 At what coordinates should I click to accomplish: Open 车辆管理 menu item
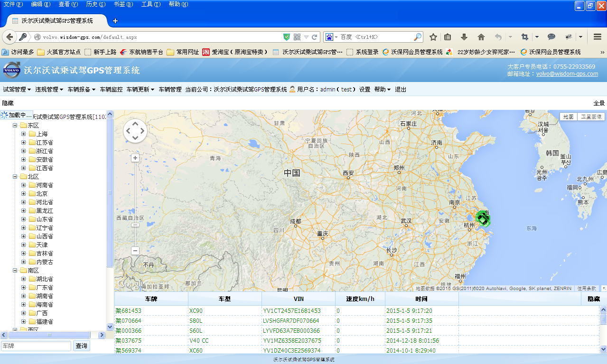[170, 90]
